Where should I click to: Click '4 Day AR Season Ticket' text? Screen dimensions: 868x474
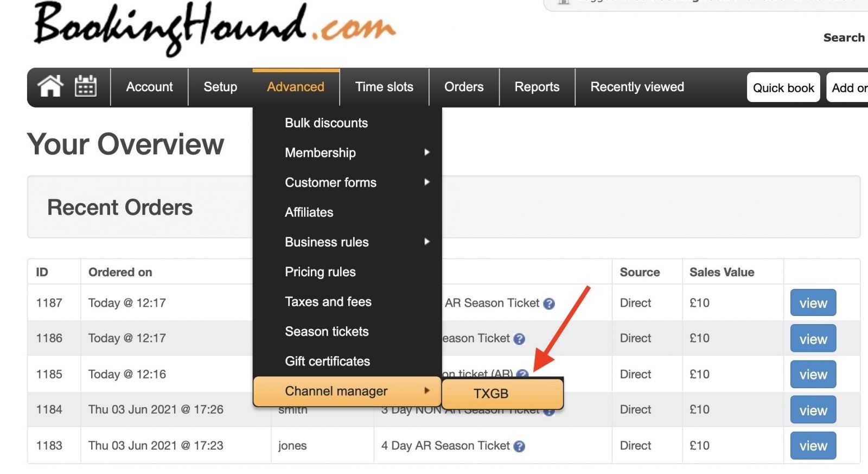(445, 446)
